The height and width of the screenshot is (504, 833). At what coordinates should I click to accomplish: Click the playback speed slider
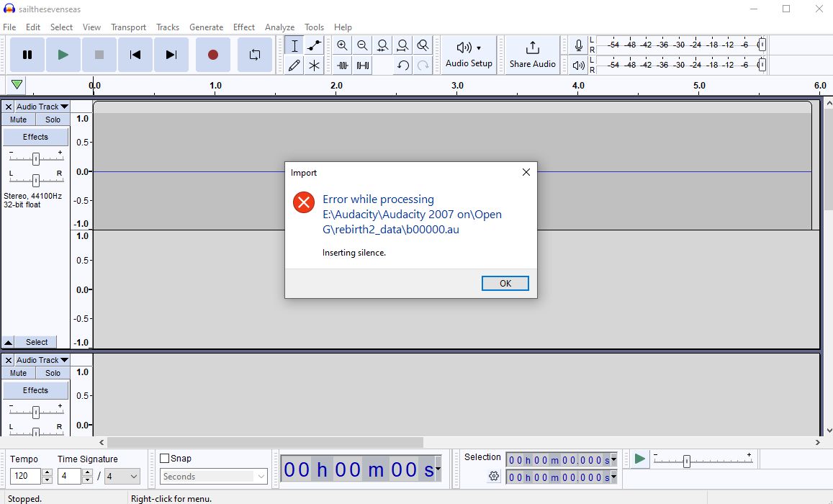(686, 461)
